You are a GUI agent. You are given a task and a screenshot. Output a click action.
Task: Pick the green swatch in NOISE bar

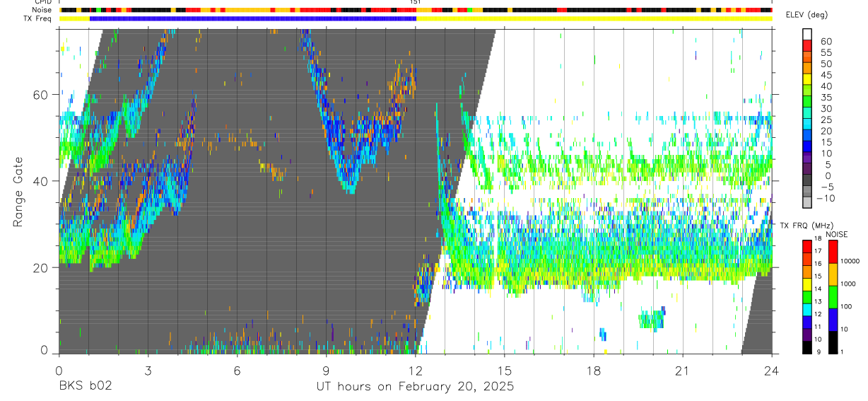click(833, 297)
